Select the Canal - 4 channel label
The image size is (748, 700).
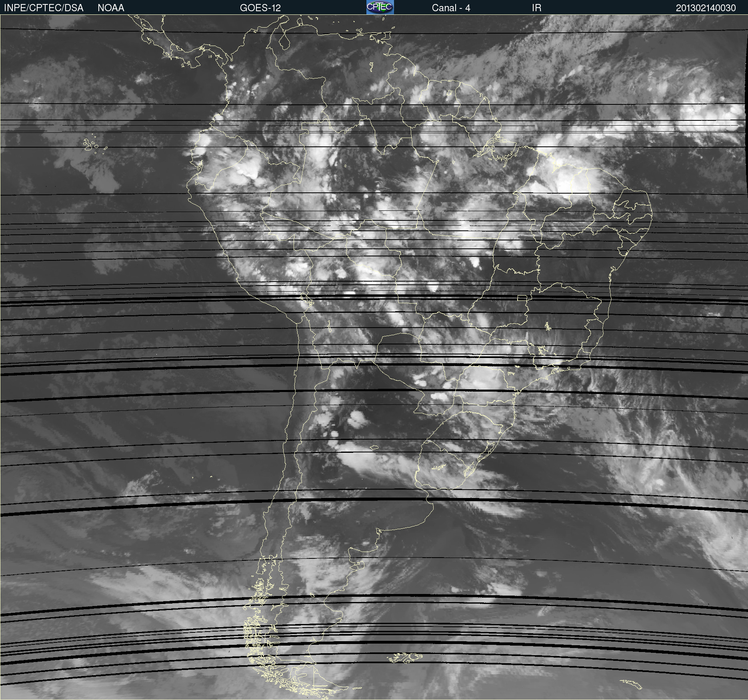451,8
